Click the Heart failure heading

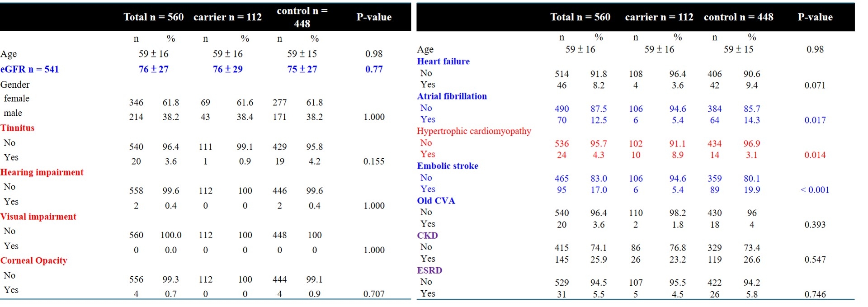443,61
